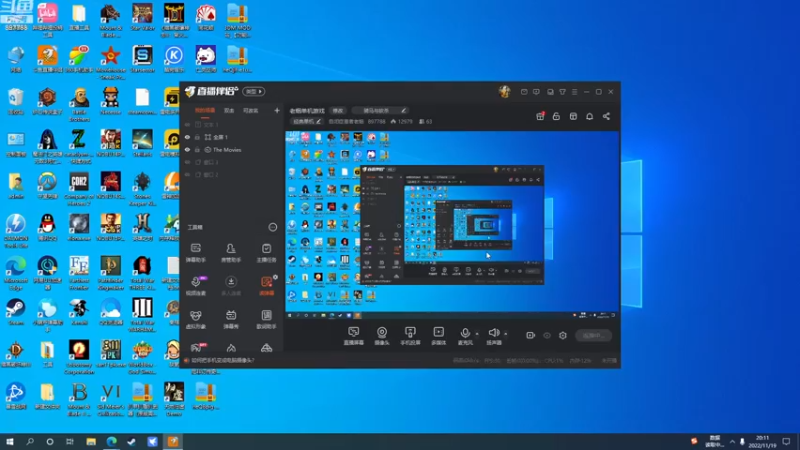800x450 pixels.
Task: Click the start streaming button
Action: click(x=593, y=335)
